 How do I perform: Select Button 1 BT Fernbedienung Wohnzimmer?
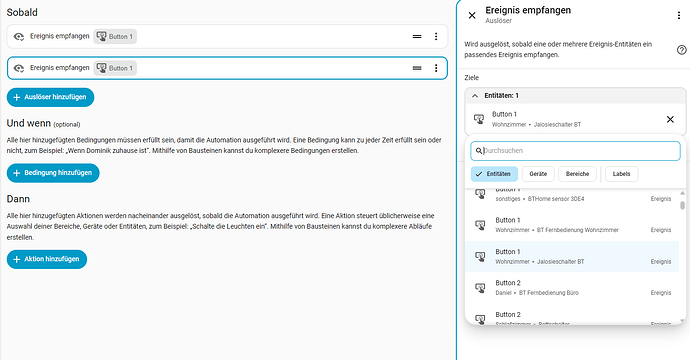click(572, 225)
